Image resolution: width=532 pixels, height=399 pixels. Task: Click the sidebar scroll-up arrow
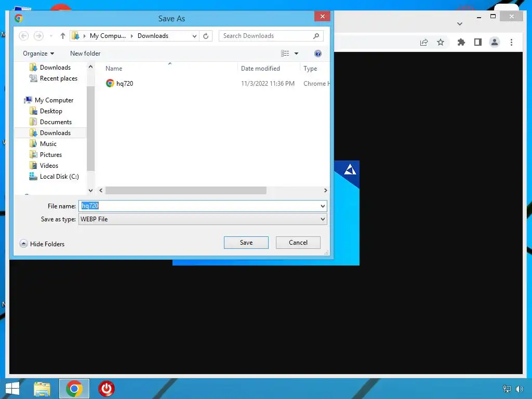pyautogui.click(x=90, y=67)
